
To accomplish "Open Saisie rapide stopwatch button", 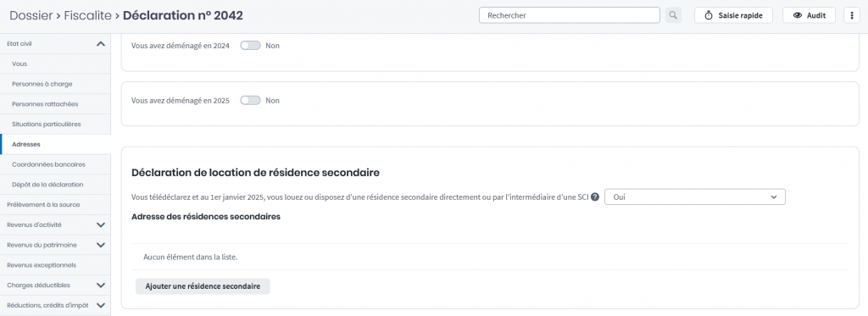I will pos(733,15).
